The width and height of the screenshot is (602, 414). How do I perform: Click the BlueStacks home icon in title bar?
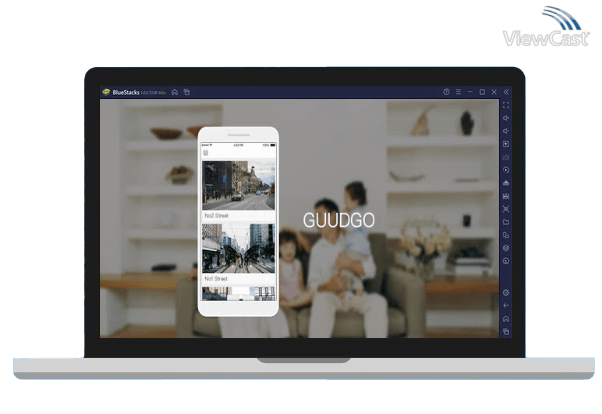click(x=175, y=92)
